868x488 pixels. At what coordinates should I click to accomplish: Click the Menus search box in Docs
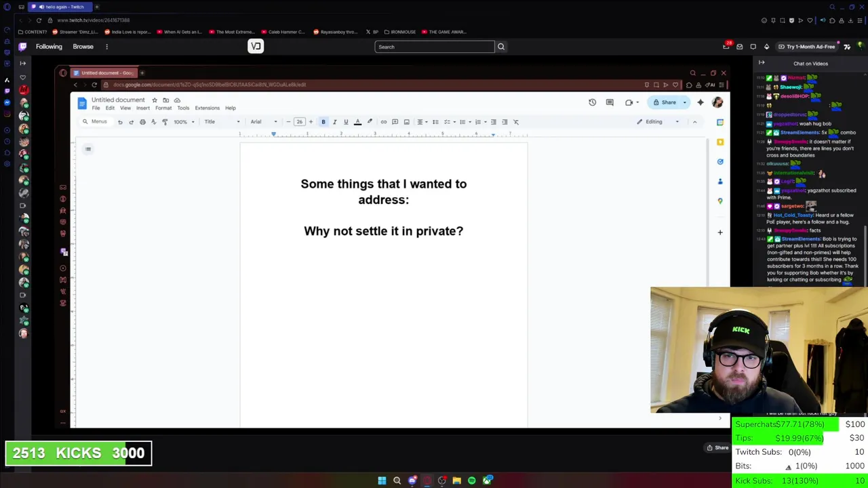(95, 122)
